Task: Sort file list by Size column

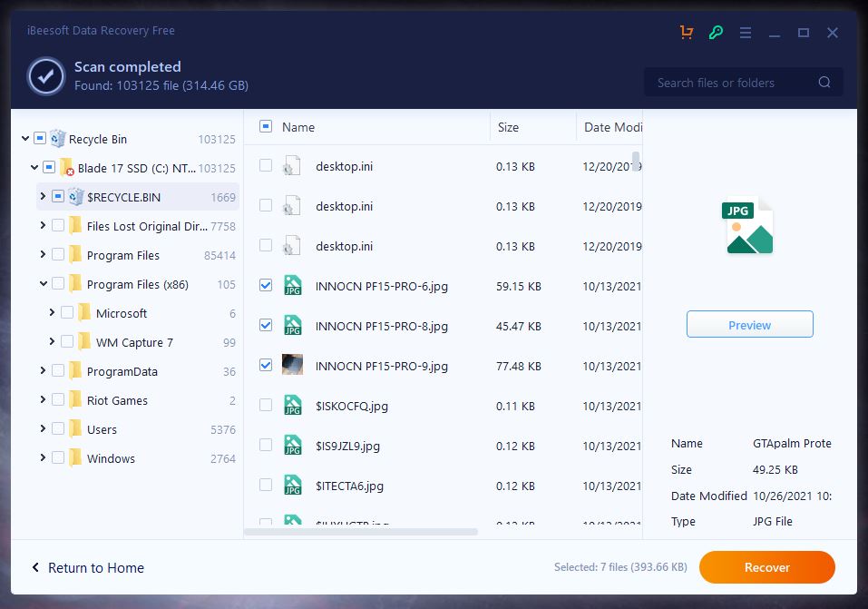Action: [508, 127]
